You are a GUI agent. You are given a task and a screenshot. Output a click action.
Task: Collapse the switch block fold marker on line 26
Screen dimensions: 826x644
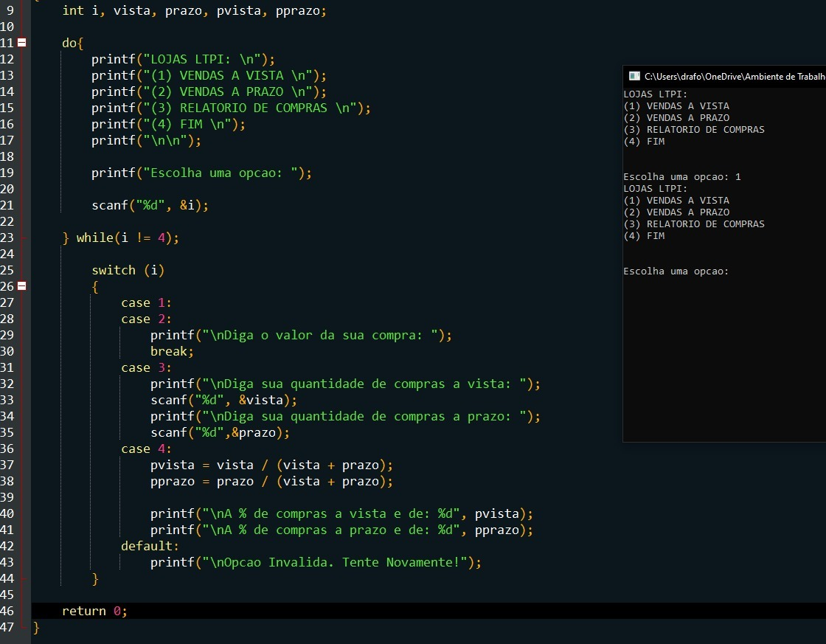pyautogui.click(x=21, y=286)
